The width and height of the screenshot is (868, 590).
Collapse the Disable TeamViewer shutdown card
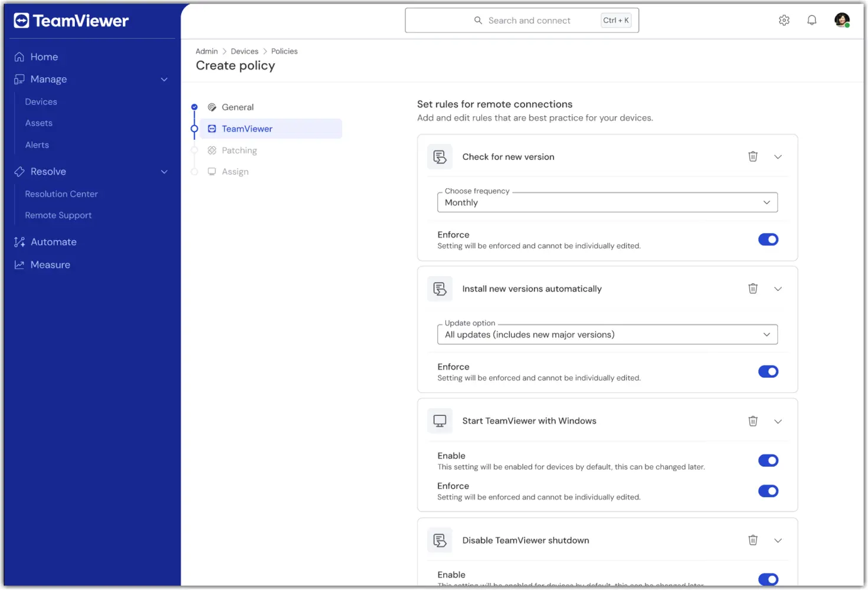click(x=778, y=540)
